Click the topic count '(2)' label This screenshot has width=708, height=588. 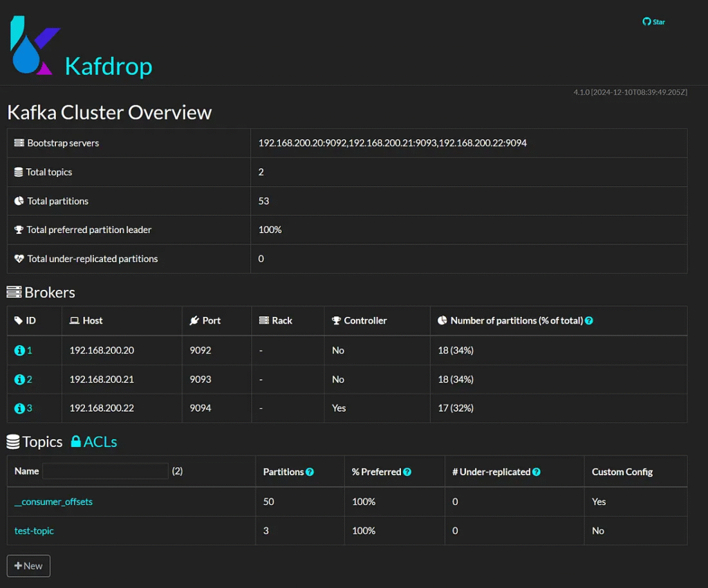(178, 471)
